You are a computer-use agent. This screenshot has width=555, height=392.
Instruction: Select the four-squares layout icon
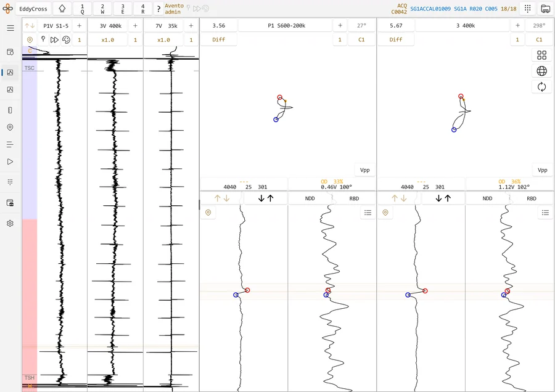click(541, 55)
